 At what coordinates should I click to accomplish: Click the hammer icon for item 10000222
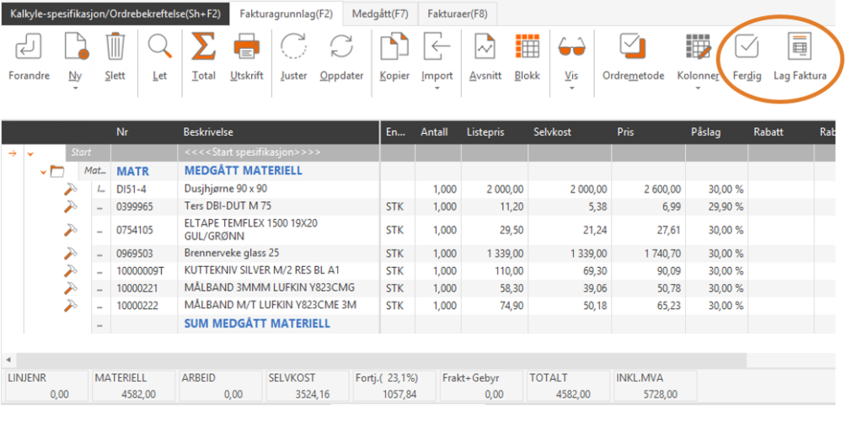click(70, 305)
